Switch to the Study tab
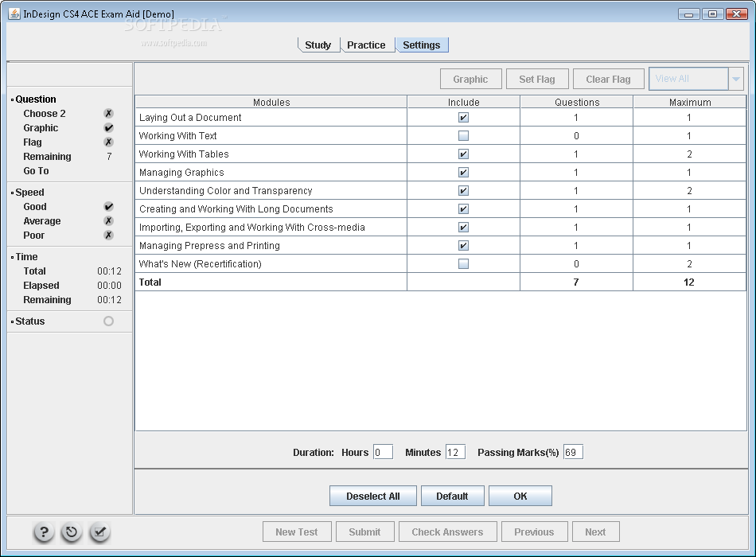Viewport: 756px width, 557px height. pyautogui.click(x=318, y=45)
